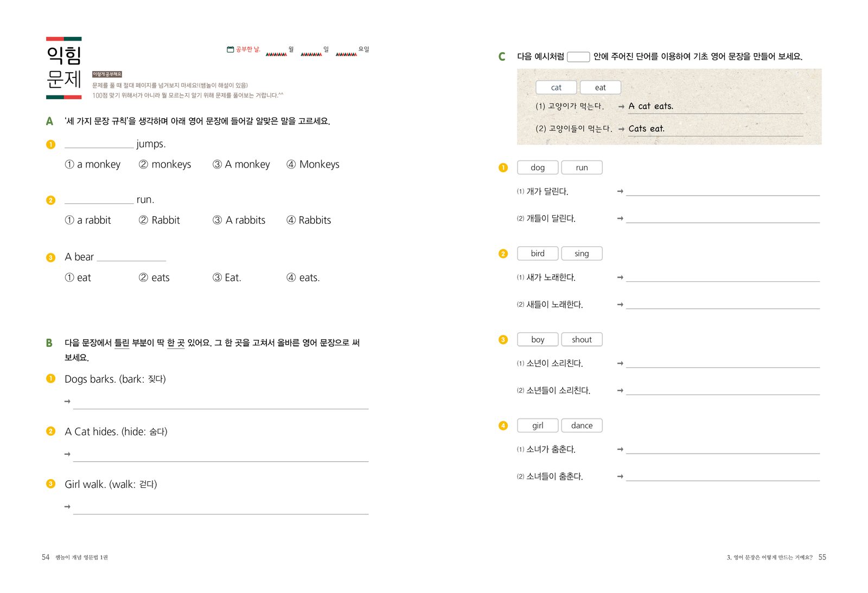Click the 'girl' word box

click(538, 426)
